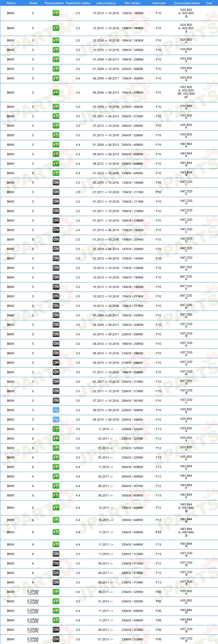Click petrol icon in row dated 08.2012 -> 10.2016
The image size is (218, 644).
click(x=56, y=164)
